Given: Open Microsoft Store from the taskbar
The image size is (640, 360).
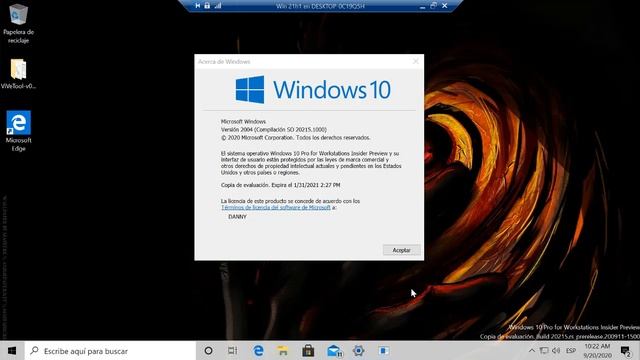Looking at the screenshot, I should [308, 351].
